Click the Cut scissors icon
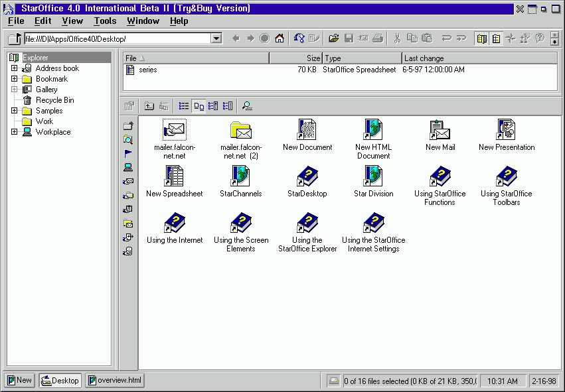This screenshot has height=392, width=565. coord(398,38)
